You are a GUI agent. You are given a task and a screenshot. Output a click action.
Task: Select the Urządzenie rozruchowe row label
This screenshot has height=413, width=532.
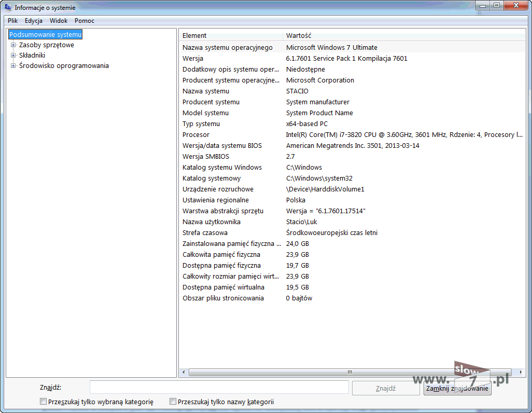(x=218, y=189)
